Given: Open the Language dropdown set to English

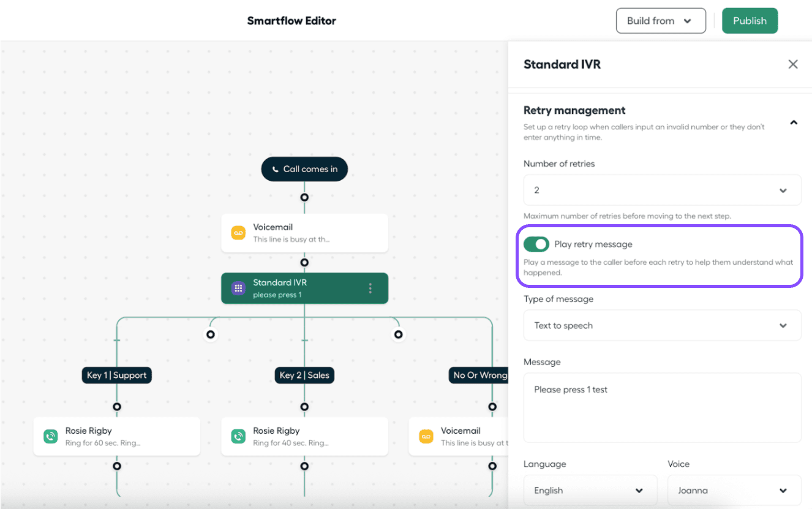Looking at the screenshot, I should point(590,491).
